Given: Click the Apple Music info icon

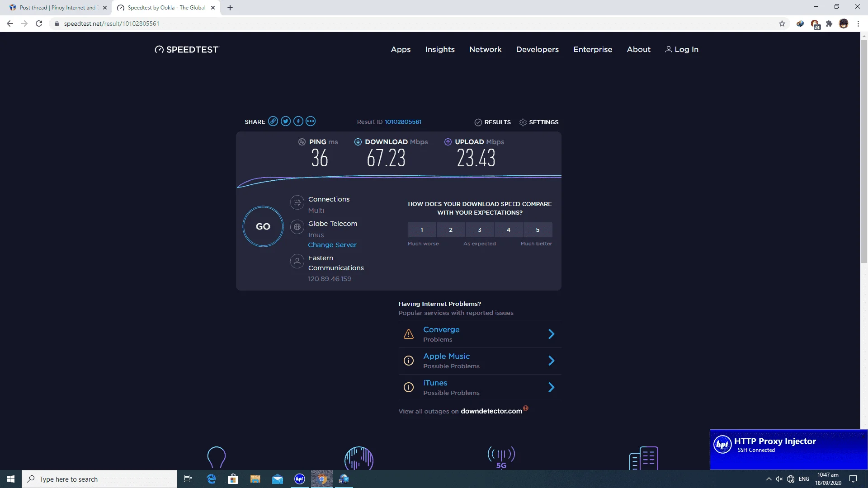Looking at the screenshot, I should click(409, 361).
